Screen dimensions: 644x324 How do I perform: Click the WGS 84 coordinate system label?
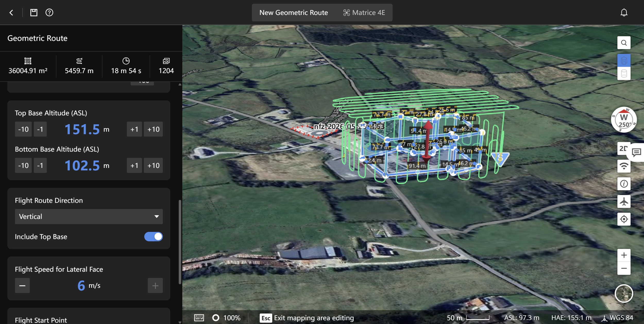tap(617, 318)
